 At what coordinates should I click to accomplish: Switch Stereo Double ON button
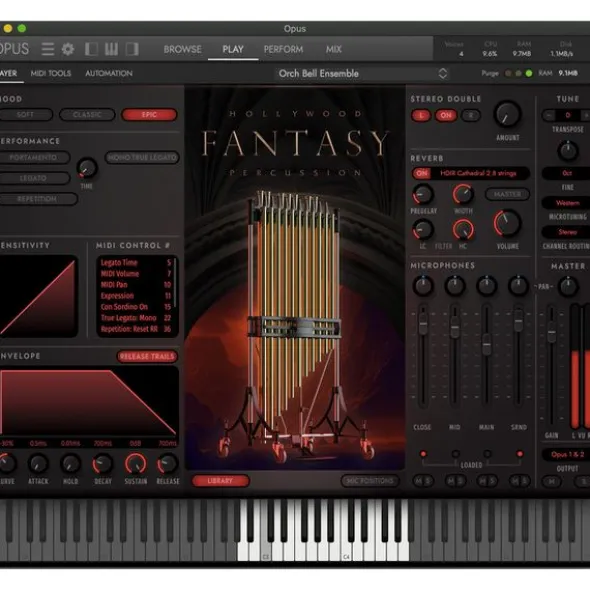(x=446, y=115)
